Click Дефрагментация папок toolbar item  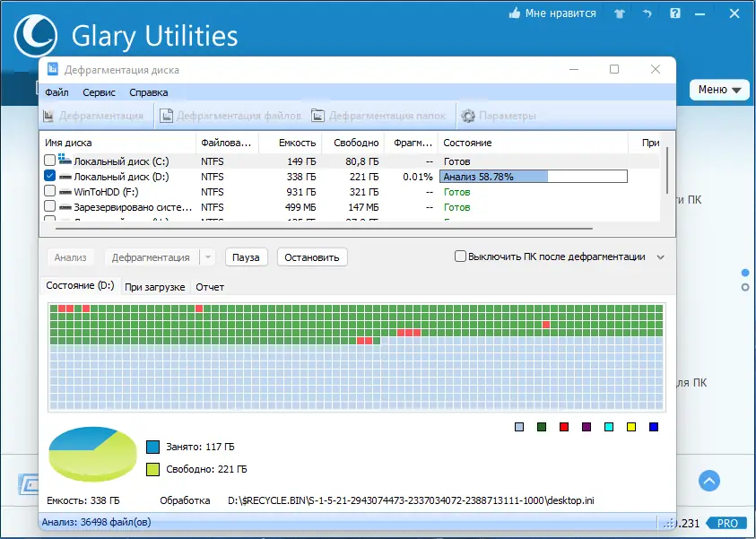click(x=379, y=116)
